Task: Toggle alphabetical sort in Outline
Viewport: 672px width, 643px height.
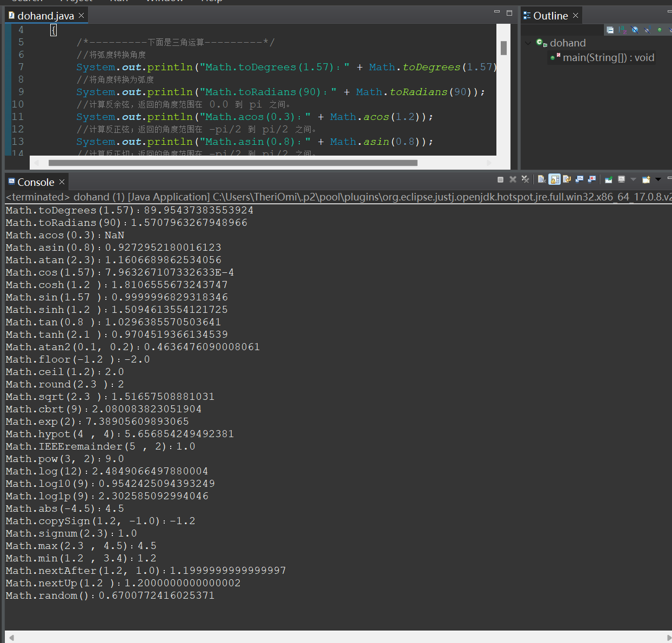Action: pos(622,30)
